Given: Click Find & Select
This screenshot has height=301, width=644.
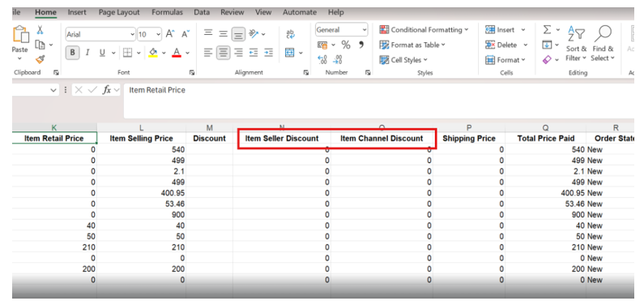Looking at the screenshot, I should point(603,43).
